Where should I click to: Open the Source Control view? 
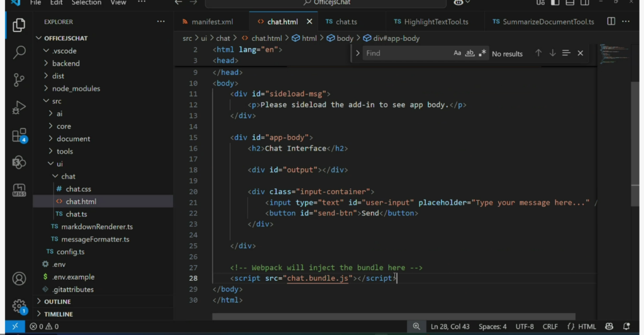(19, 80)
